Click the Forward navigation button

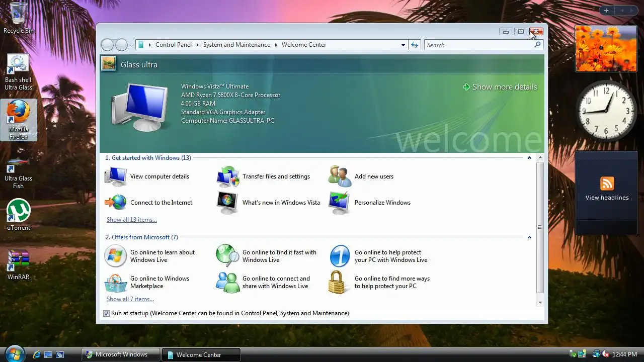click(x=121, y=45)
